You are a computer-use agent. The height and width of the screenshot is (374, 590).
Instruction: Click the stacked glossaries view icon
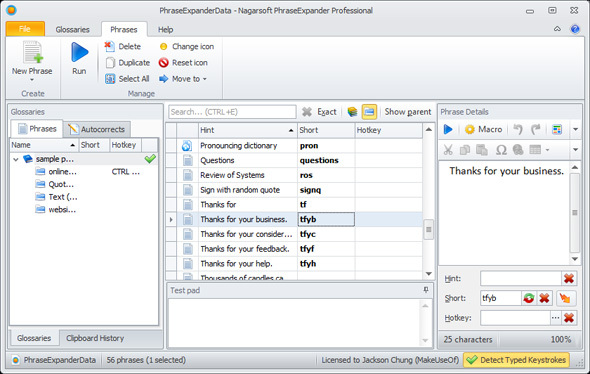(x=352, y=112)
